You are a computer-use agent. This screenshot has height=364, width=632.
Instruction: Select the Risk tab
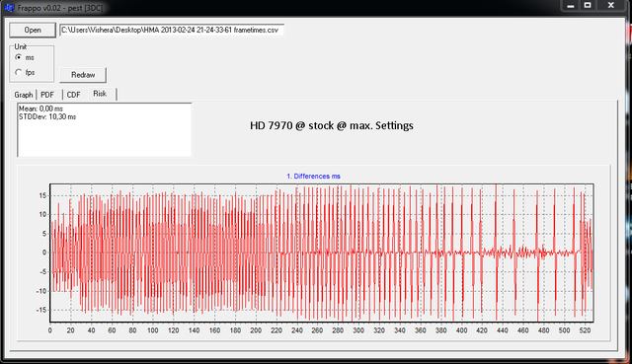pos(100,94)
